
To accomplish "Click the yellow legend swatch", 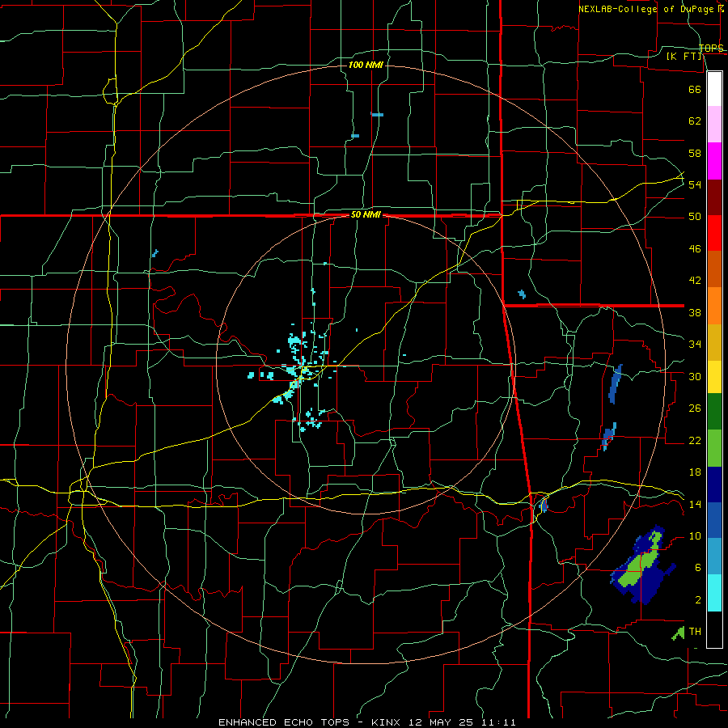I will coord(714,377).
